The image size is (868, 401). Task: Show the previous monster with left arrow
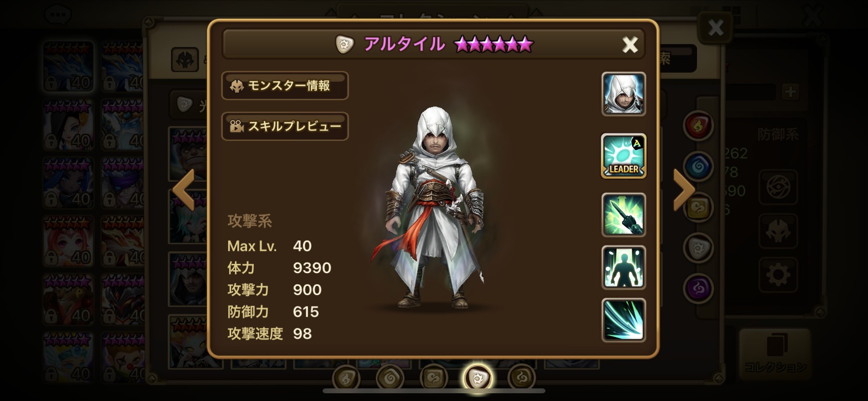click(x=184, y=189)
